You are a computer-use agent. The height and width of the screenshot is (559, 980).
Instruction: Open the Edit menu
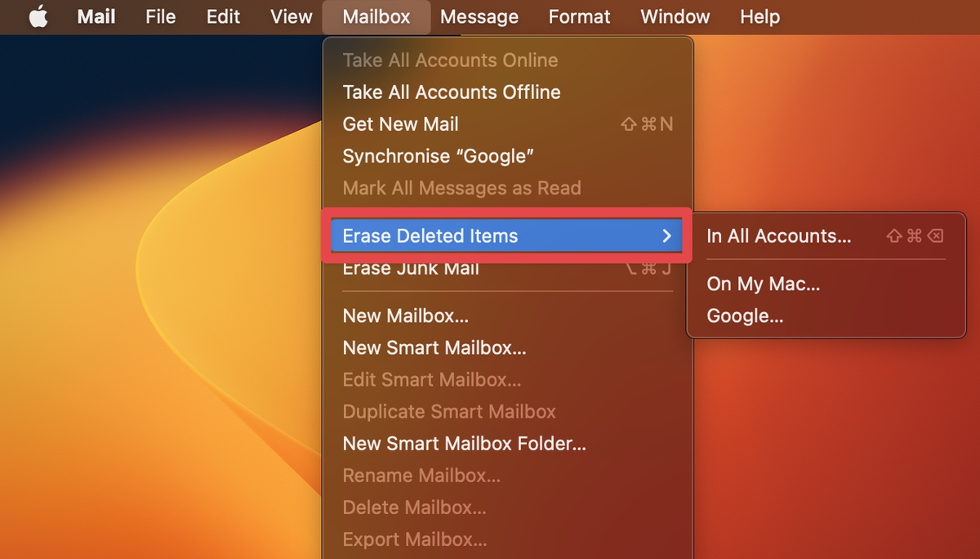pyautogui.click(x=222, y=16)
